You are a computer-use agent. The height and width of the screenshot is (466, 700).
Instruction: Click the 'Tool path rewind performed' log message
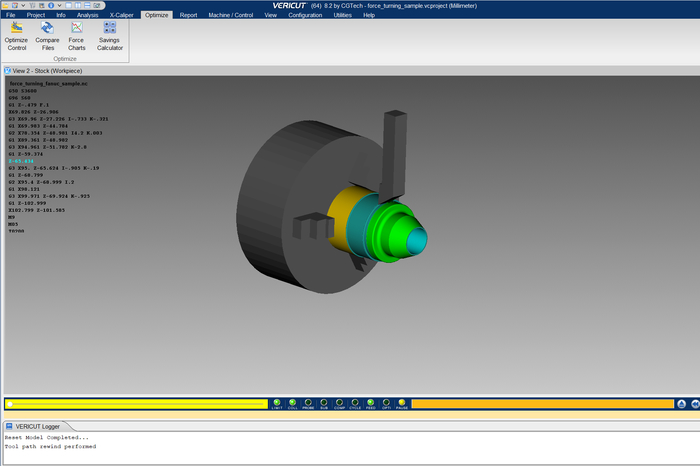coord(50,446)
